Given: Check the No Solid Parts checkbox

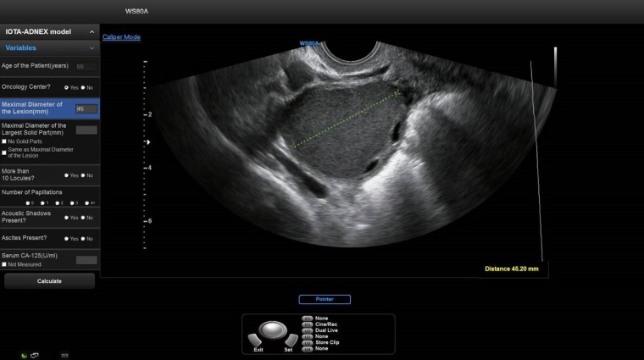Looking at the screenshot, I should coord(4,141).
